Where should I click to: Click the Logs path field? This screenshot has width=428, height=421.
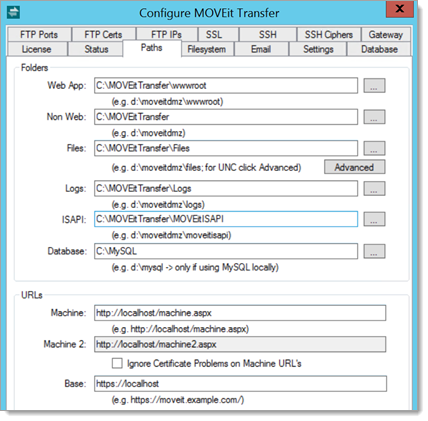[226, 189]
